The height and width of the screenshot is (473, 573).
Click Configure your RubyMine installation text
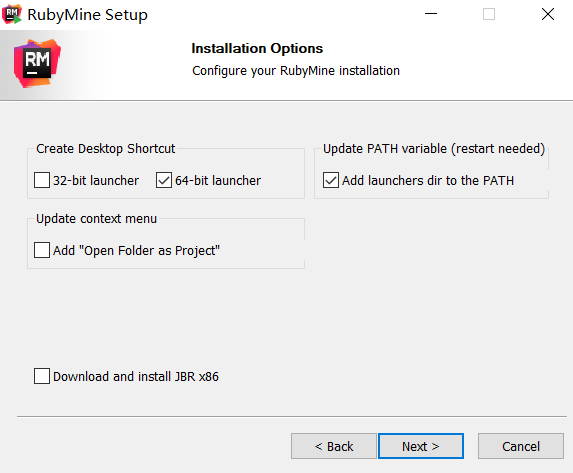click(296, 71)
